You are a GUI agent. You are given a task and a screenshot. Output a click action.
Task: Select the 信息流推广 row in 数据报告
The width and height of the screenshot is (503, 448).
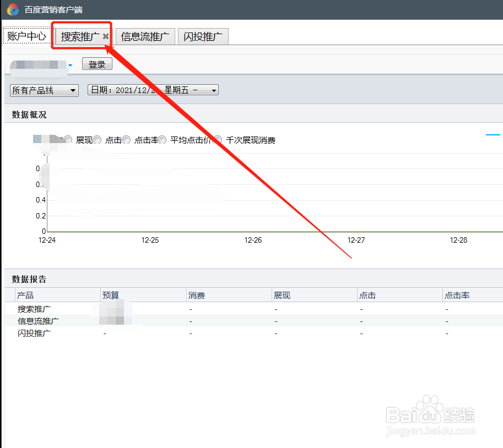[254, 321]
